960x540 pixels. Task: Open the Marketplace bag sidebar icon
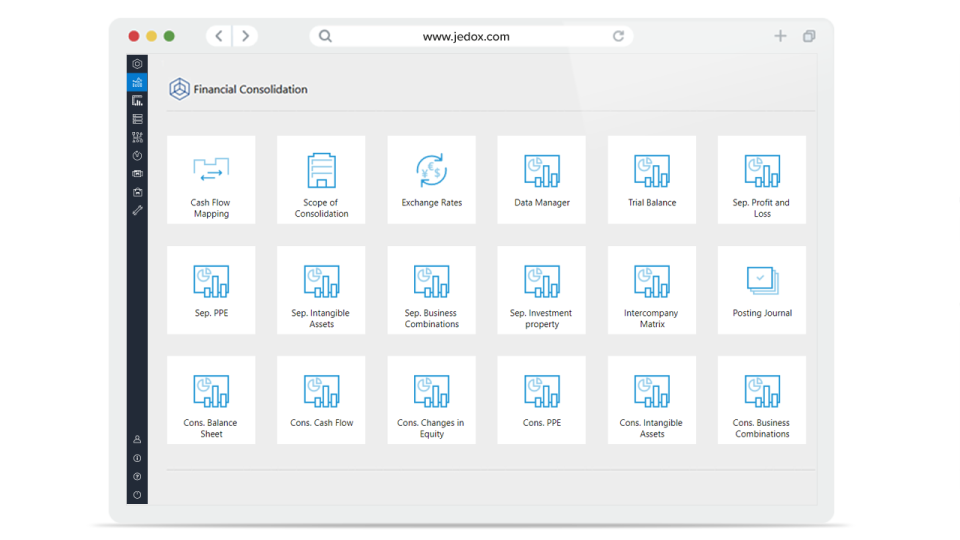(137, 192)
